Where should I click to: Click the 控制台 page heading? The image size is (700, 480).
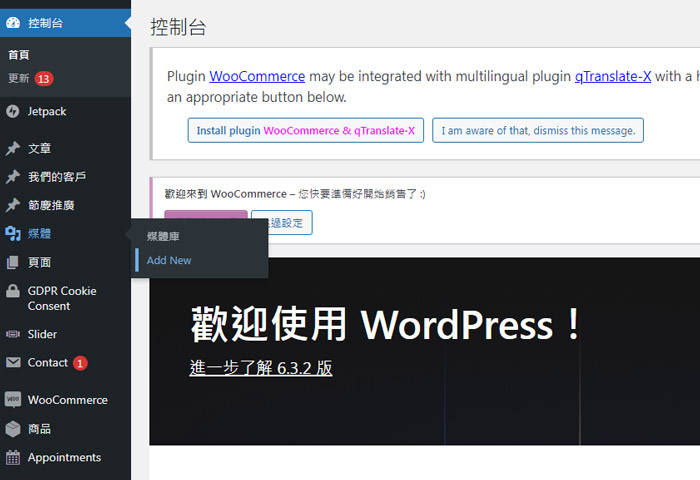(x=178, y=27)
